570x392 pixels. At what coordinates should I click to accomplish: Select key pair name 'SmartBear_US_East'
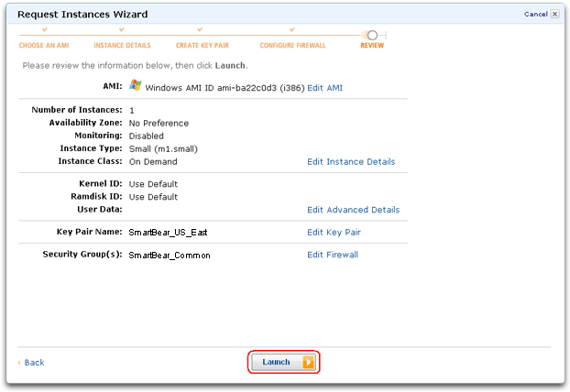coord(168,233)
